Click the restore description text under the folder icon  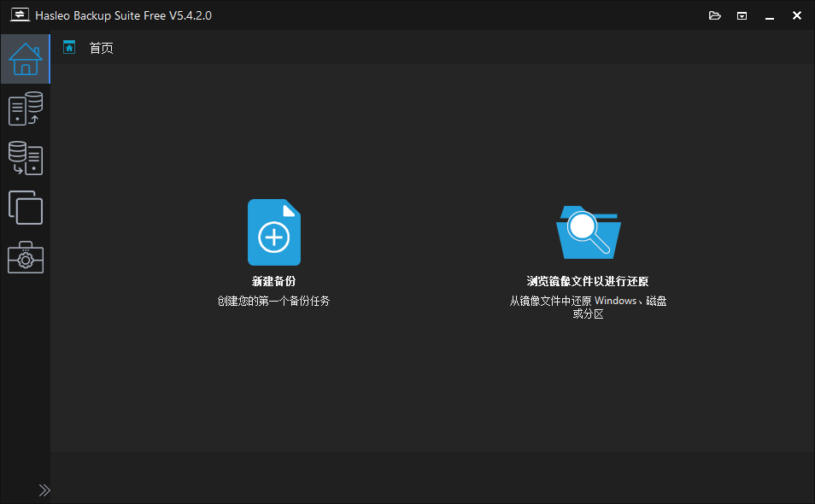coord(587,307)
